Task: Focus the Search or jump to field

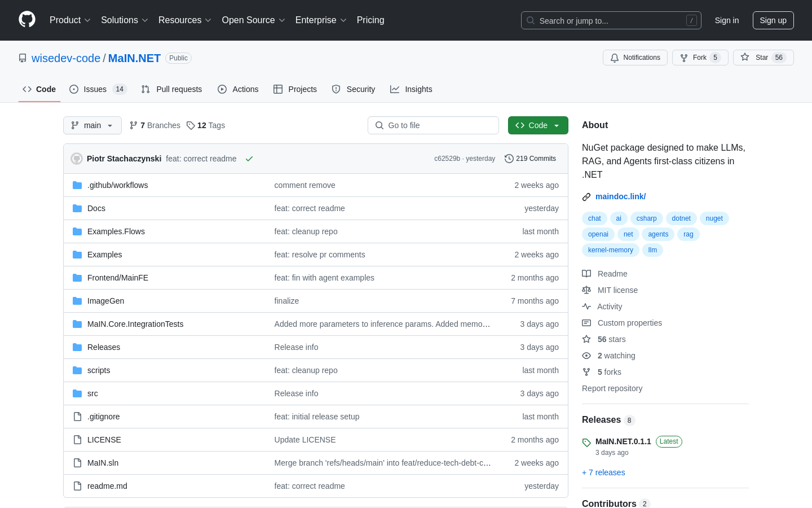Action: click(611, 20)
